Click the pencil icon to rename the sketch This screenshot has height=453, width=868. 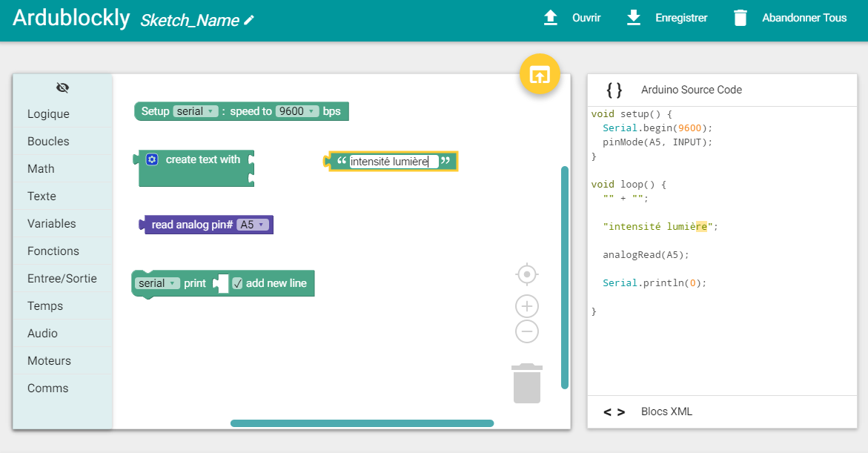pyautogui.click(x=249, y=21)
